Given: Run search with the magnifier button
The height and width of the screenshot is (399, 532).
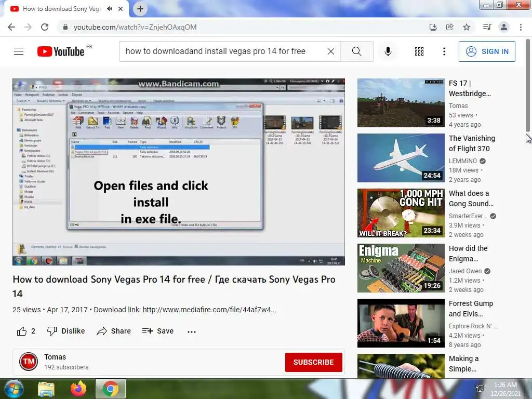Looking at the screenshot, I should tap(357, 51).
